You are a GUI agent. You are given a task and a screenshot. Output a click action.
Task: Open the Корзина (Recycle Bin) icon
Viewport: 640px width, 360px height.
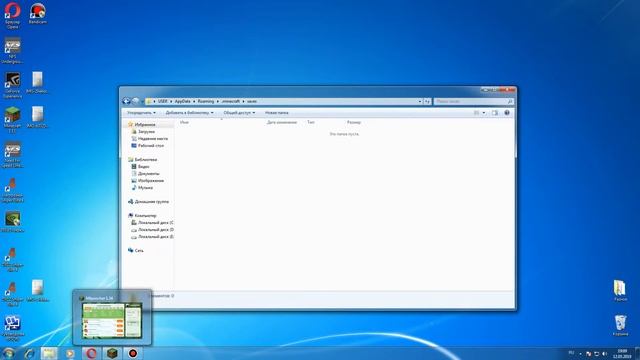[x=620, y=325]
